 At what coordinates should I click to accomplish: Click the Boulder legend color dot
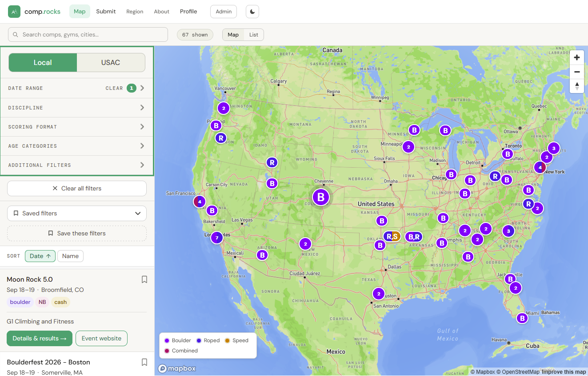click(x=167, y=340)
